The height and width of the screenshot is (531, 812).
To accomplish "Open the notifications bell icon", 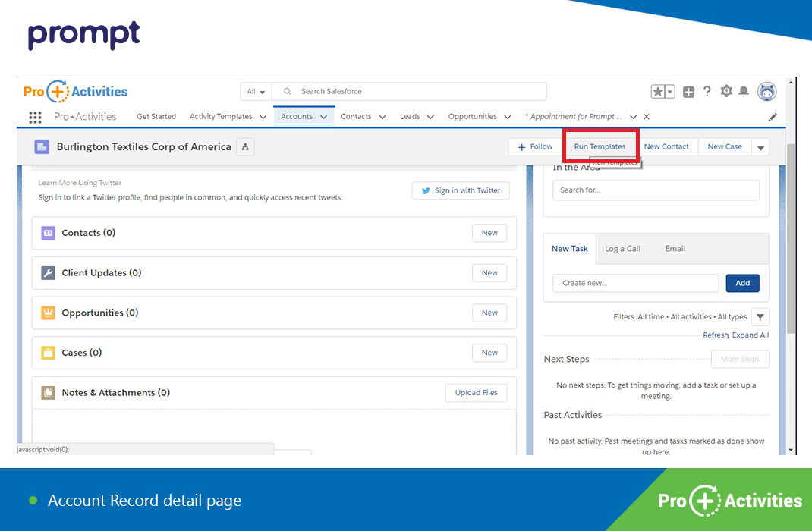I will [x=744, y=90].
